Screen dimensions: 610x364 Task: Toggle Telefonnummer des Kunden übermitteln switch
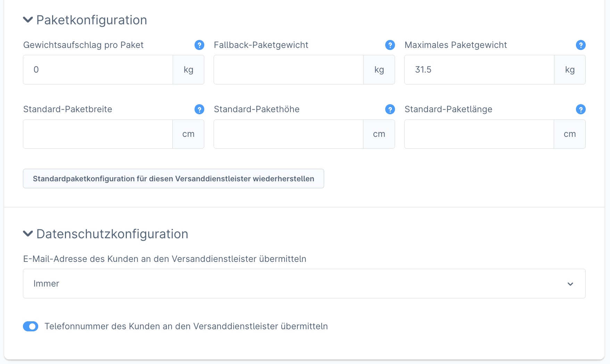tap(31, 326)
